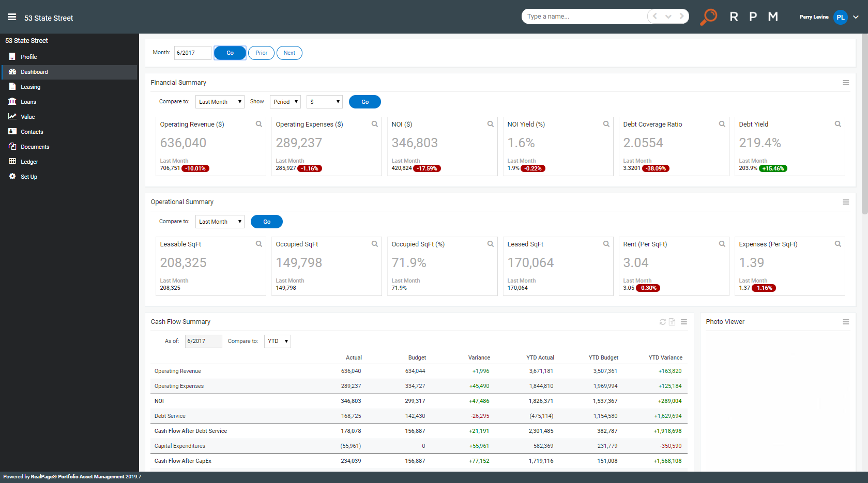Screen dimensions: 868x483
Task: Open the Perry Levine user menu chevron
Action: click(x=856, y=17)
